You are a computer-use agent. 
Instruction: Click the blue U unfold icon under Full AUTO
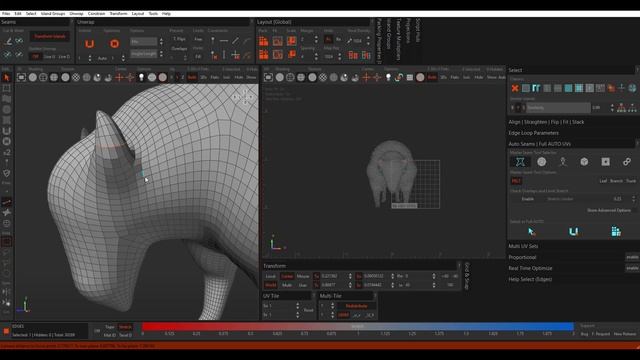(573, 232)
